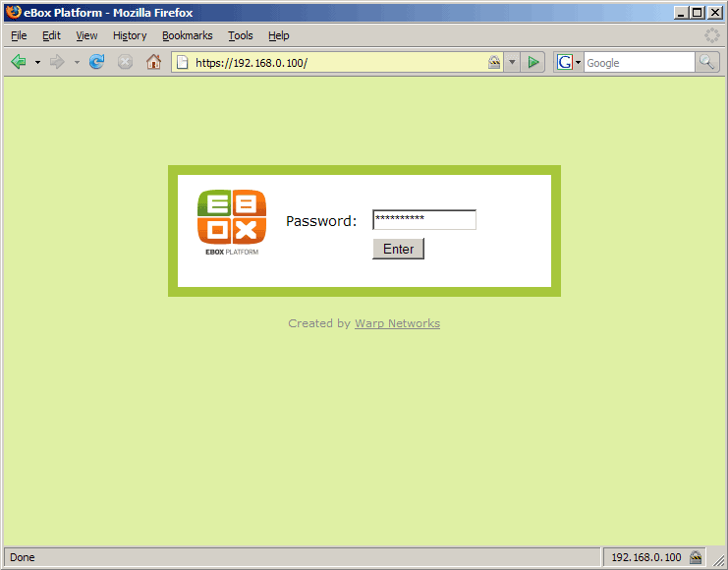Close the Firefox window

tap(714, 13)
